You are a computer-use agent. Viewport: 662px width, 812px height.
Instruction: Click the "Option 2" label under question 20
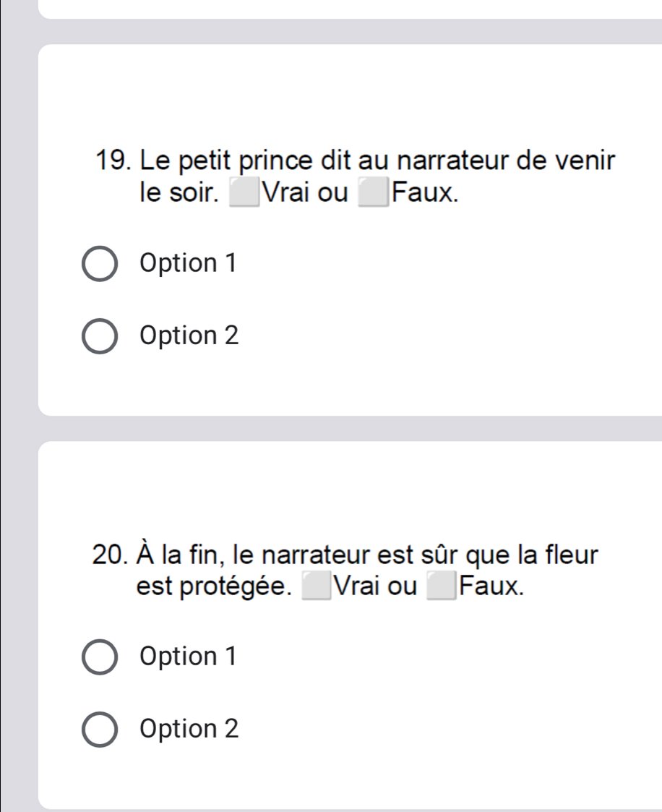point(190,727)
